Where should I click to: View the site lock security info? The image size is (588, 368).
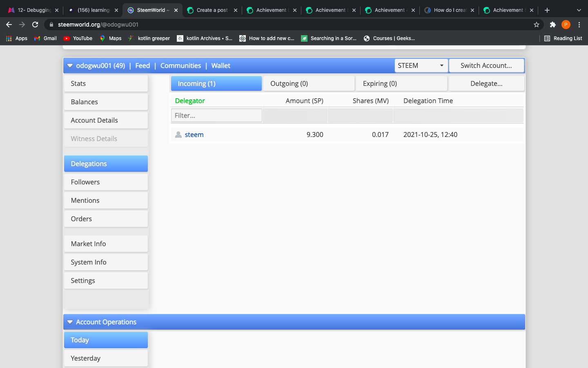click(51, 25)
